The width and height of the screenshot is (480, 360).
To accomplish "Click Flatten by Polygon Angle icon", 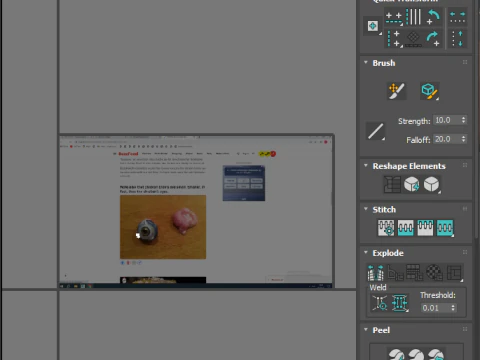I will 395,273.
